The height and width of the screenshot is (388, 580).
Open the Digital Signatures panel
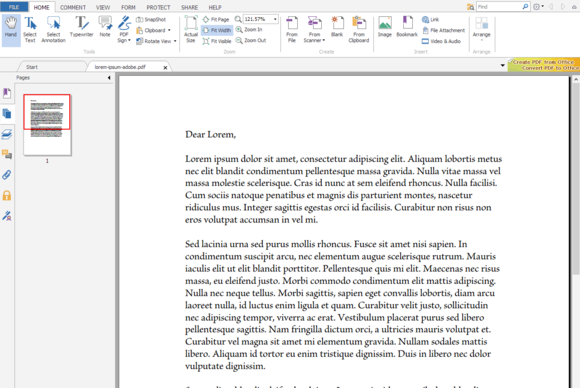click(7, 216)
